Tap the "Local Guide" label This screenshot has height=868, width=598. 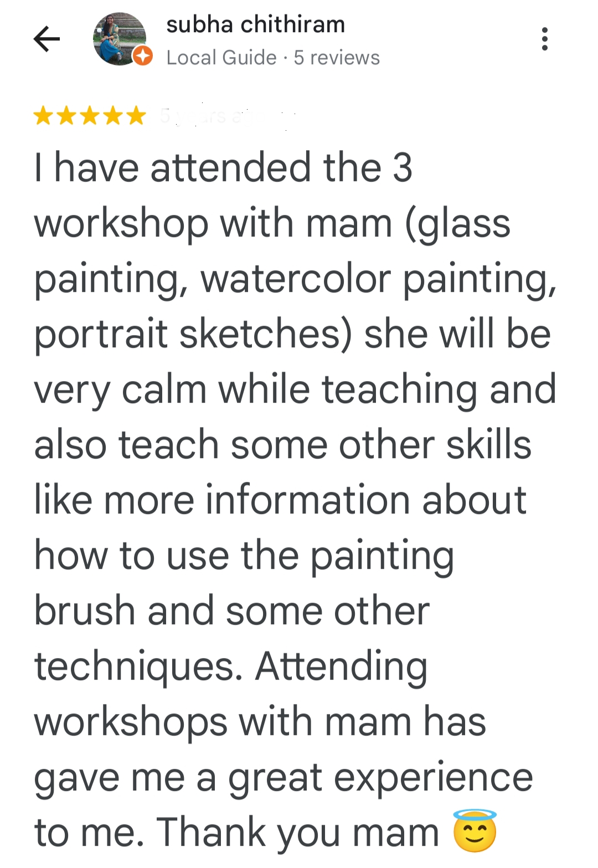tap(221, 58)
